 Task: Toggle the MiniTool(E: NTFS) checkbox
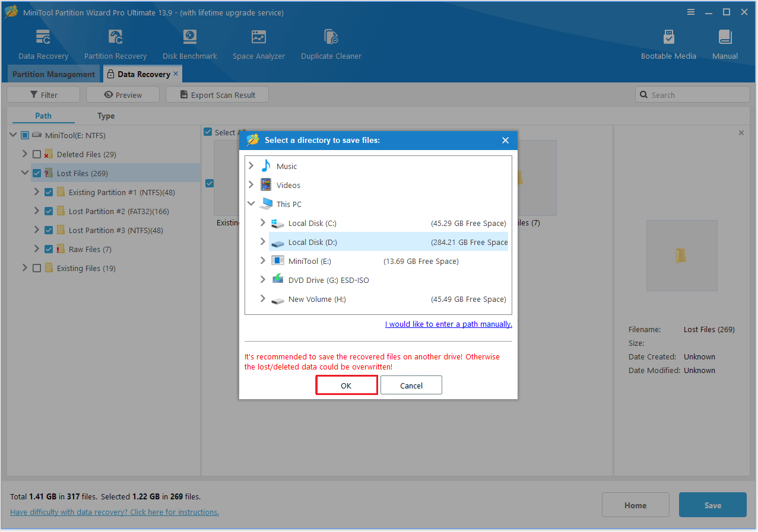25,135
